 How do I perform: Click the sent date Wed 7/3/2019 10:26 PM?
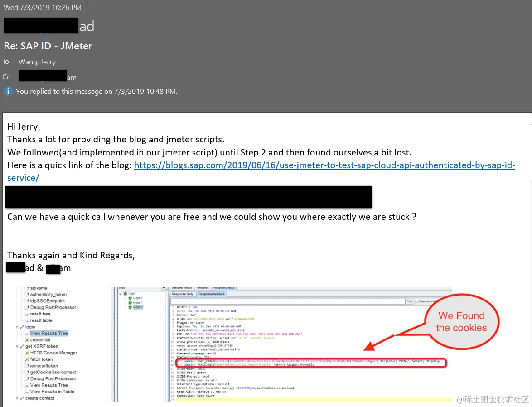pos(43,7)
